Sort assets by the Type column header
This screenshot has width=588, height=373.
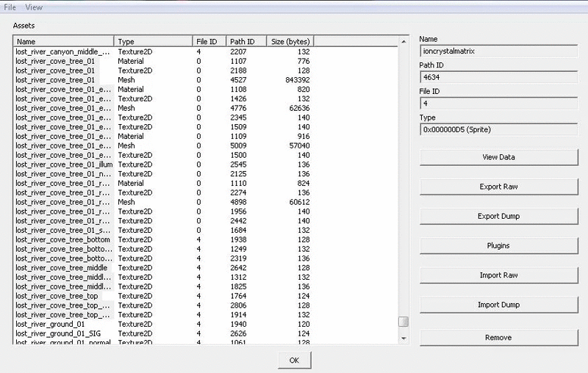click(153, 42)
